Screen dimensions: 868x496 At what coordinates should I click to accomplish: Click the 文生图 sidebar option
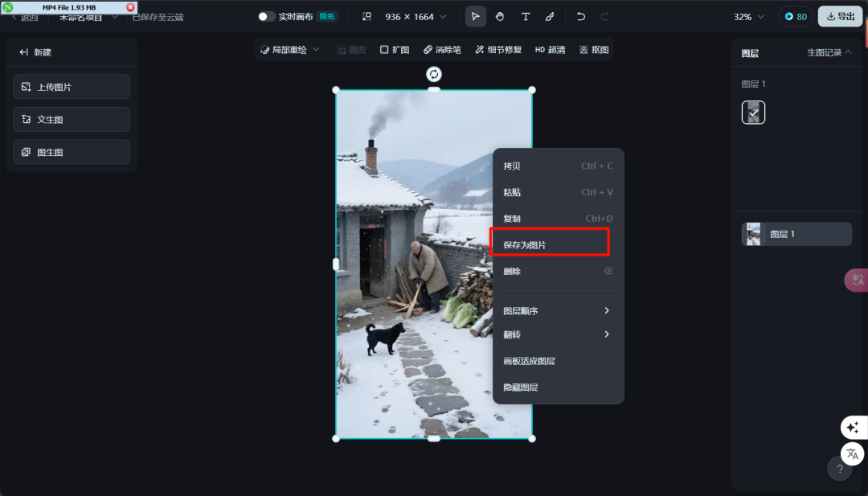click(x=71, y=119)
